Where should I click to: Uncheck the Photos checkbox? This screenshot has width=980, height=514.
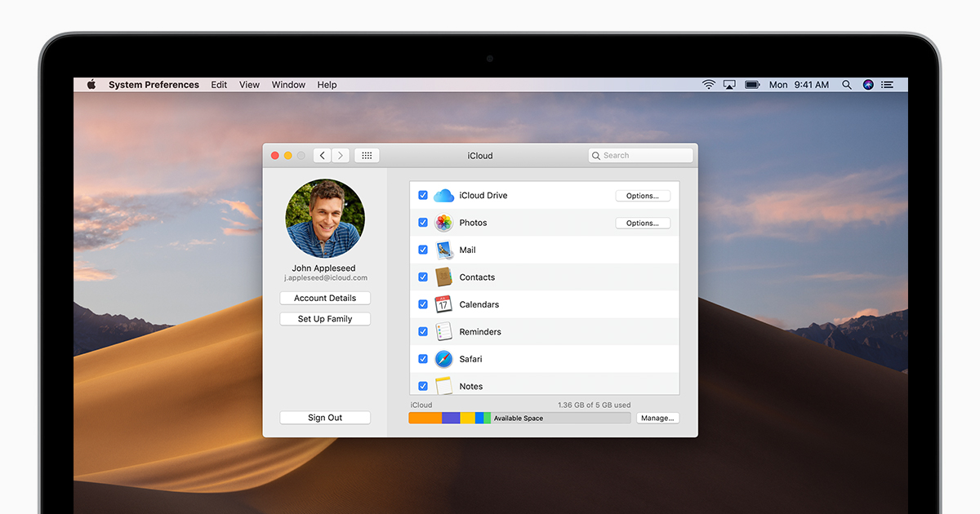tap(423, 223)
